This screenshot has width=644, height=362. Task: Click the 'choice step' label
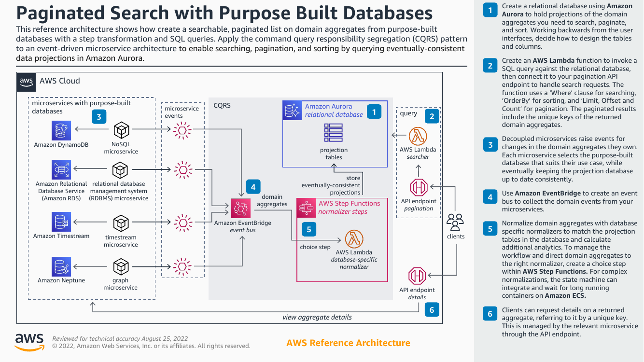(x=315, y=247)
